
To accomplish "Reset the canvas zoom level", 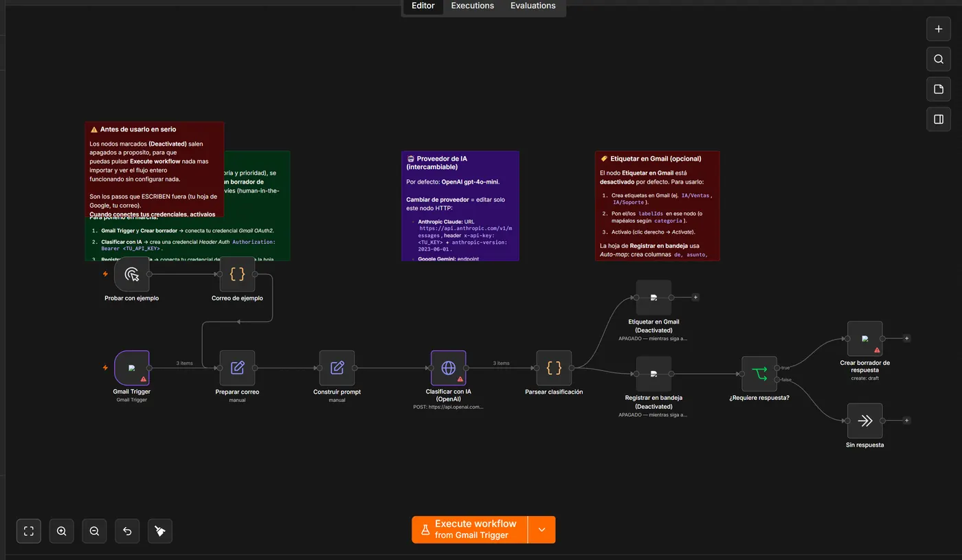I will coord(127,531).
